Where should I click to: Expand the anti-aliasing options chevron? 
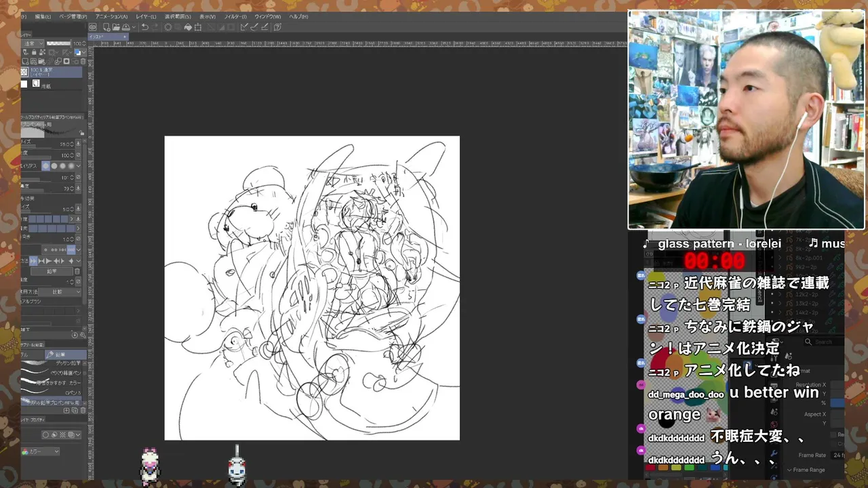79,166
